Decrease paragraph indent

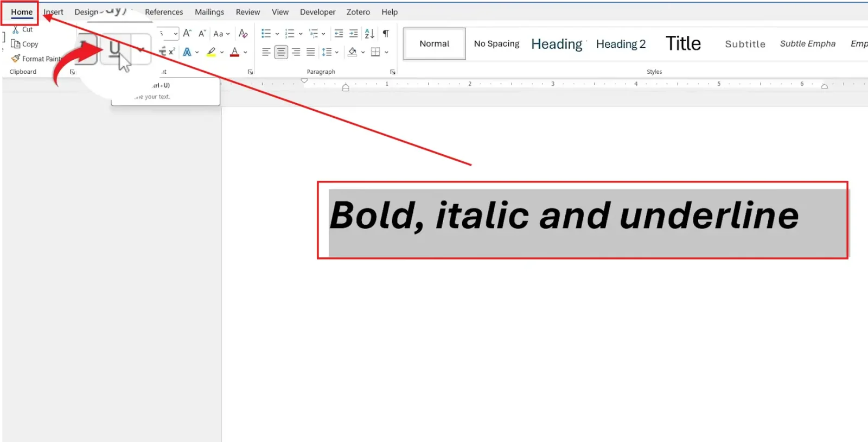pyautogui.click(x=339, y=34)
